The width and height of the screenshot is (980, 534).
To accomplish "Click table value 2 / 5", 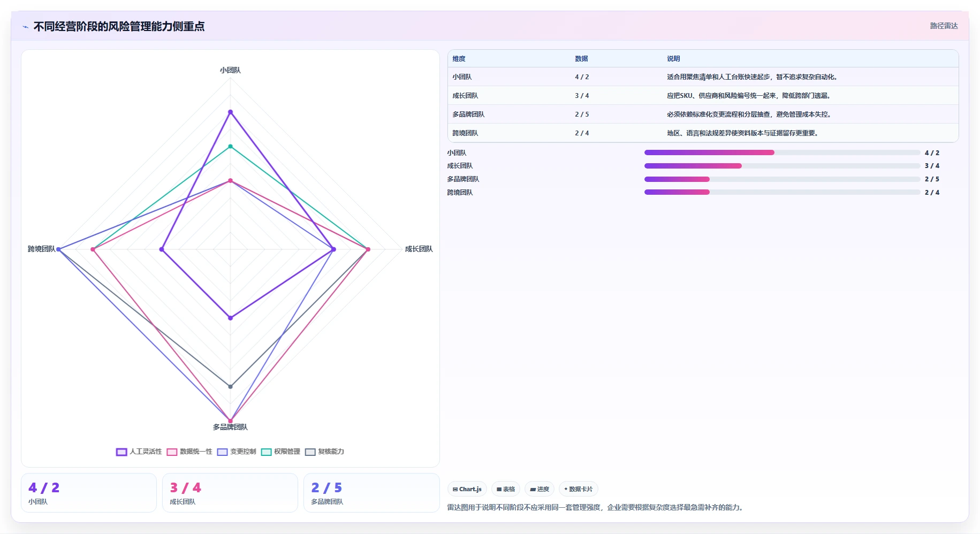I will pos(582,115).
